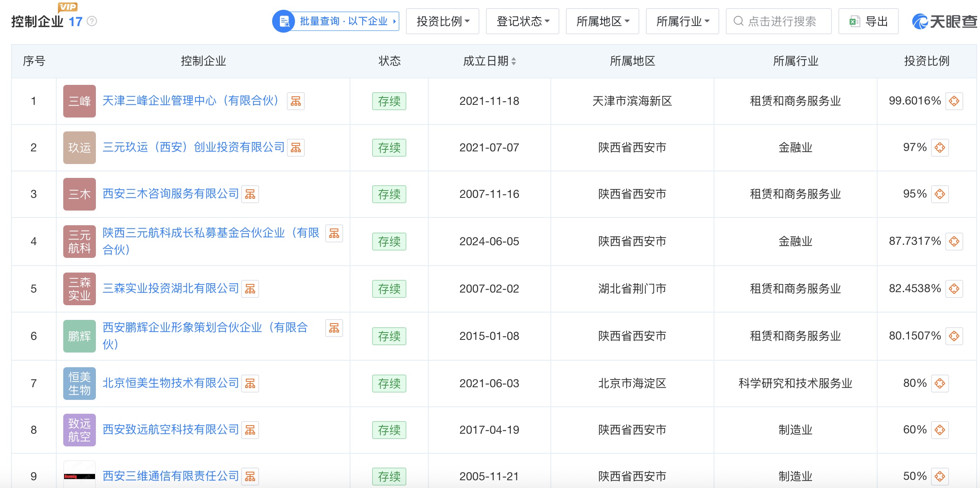Screen dimensions: 980x488
Task: Click the investment path icon beside 97%
Action: tap(940, 148)
